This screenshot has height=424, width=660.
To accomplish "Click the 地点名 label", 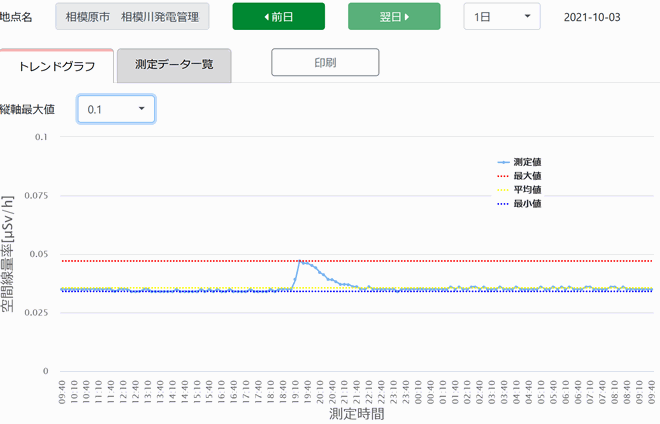I will coord(16,17).
